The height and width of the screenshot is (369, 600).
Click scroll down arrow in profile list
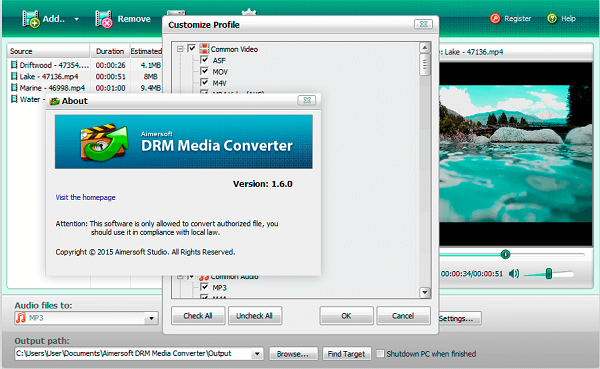click(x=424, y=293)
